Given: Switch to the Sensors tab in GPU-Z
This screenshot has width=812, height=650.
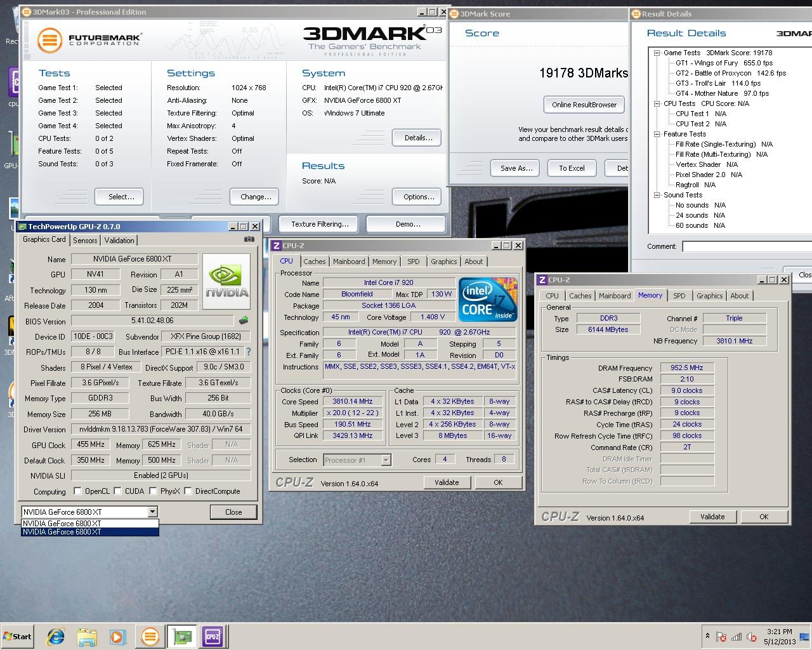Looking at the screenshot, I should (85, 241).
